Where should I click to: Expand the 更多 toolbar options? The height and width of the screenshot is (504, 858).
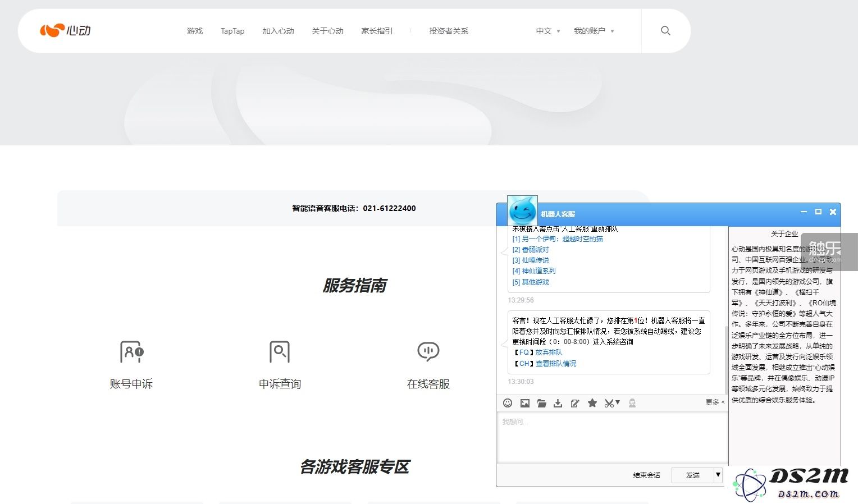[x=715, y=402]
